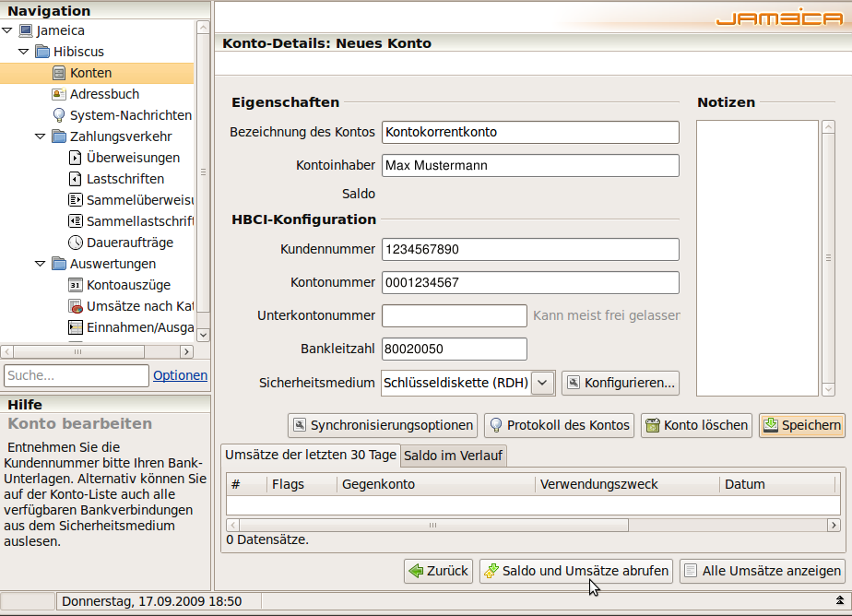This screenshot has width=852, height=616.
Task: Go back with Zurück button
Action: coord(439,571)
